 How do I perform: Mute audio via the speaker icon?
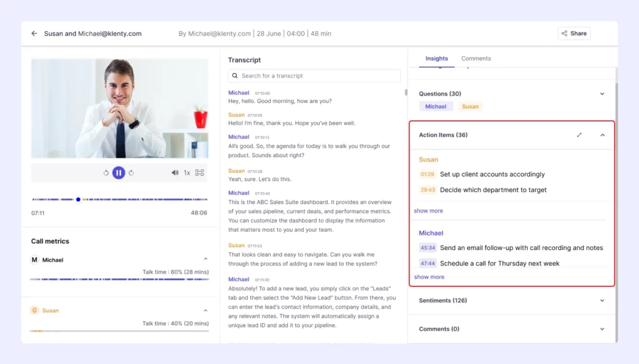[175, 173]
